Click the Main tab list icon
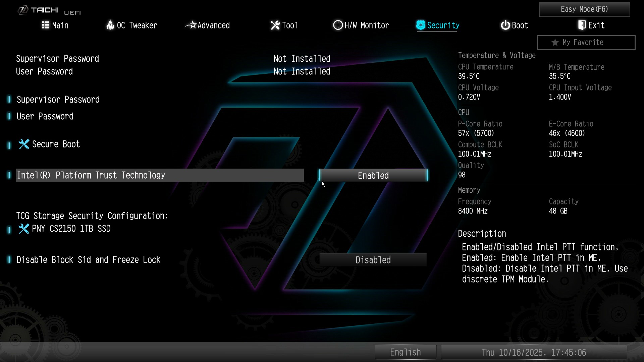The image size is (644, 362). (x=46, y=25)
